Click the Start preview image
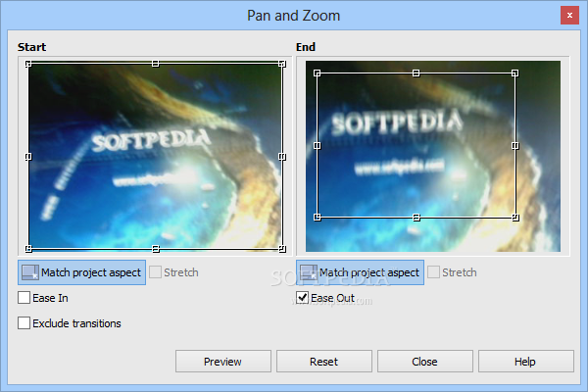This screenshot has width=588, height=392. click(155, 157)
